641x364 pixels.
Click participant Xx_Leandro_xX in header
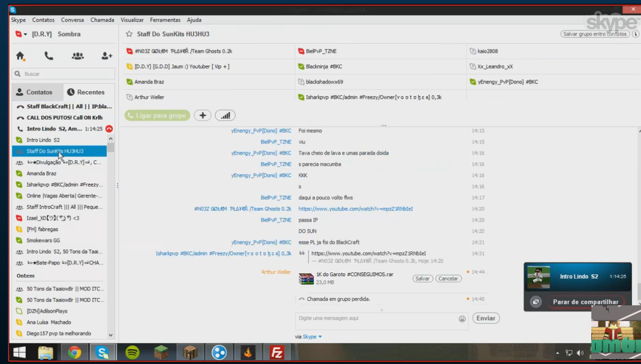[491, 66]
